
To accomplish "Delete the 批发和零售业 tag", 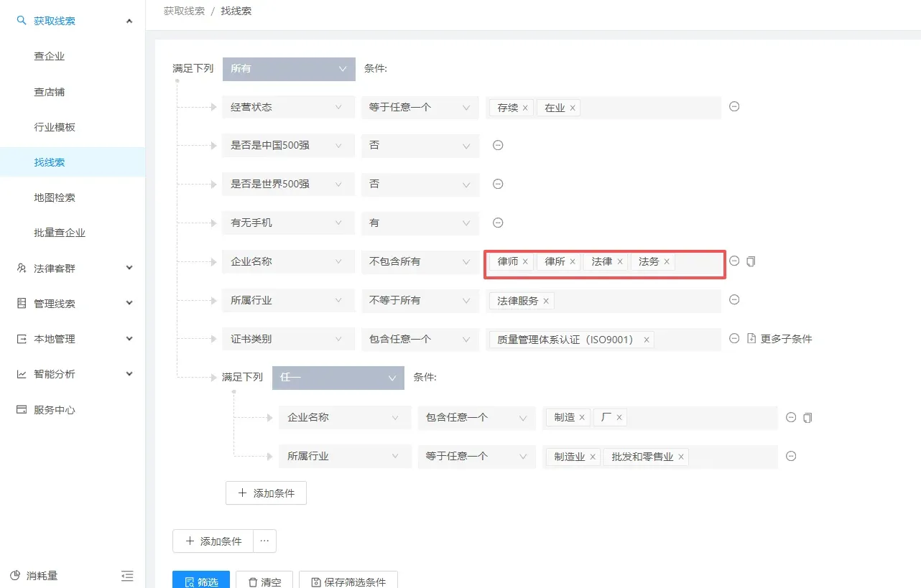I will coord(681,457).
